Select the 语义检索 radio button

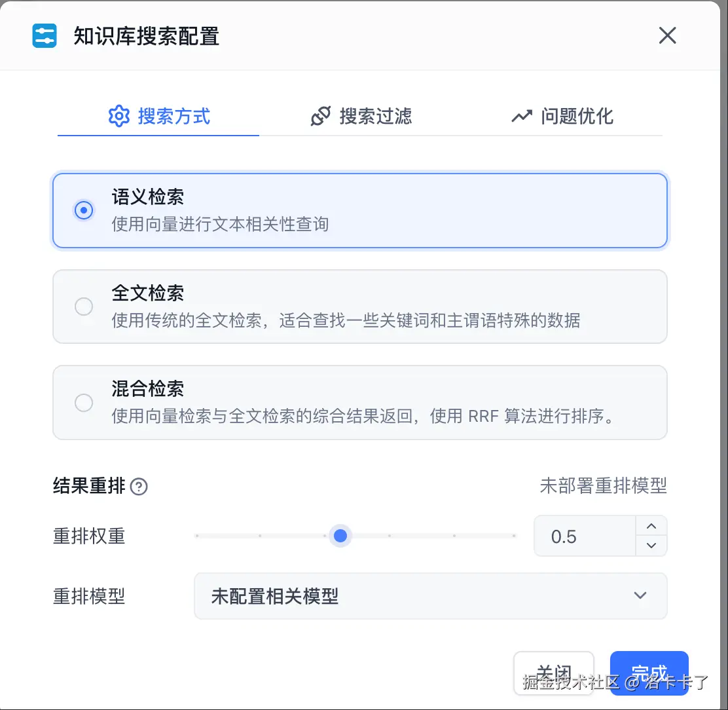pyautogui.click(x=84, y=210)
